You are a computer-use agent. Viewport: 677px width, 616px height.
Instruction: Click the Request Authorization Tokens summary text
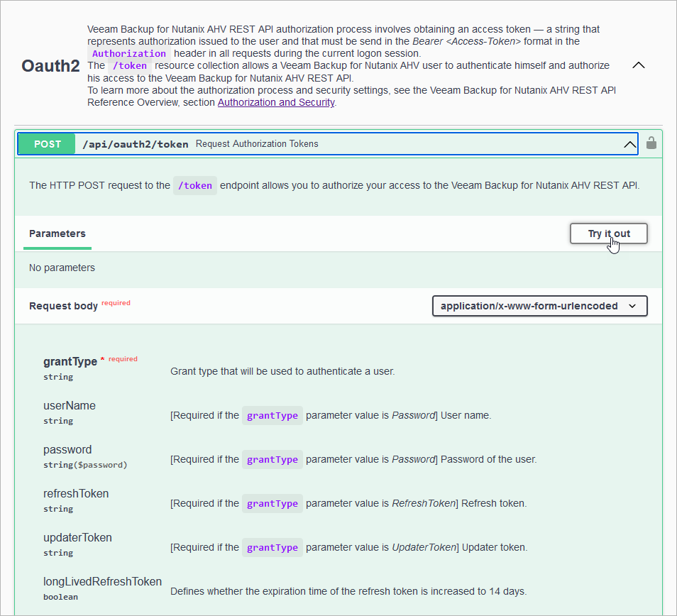257,143
